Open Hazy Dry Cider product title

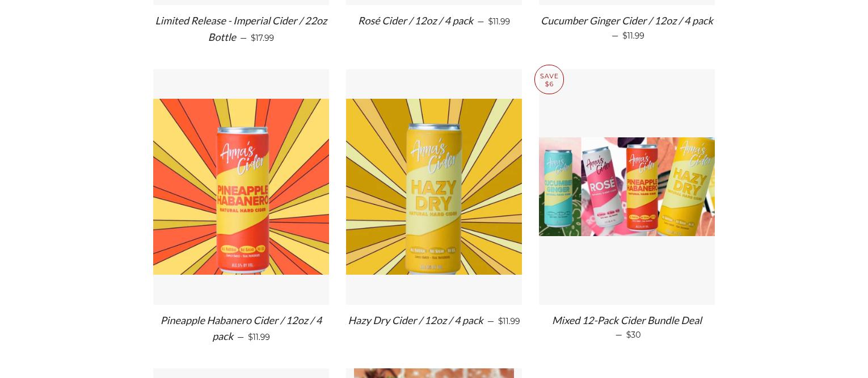(x=416, y=321)
